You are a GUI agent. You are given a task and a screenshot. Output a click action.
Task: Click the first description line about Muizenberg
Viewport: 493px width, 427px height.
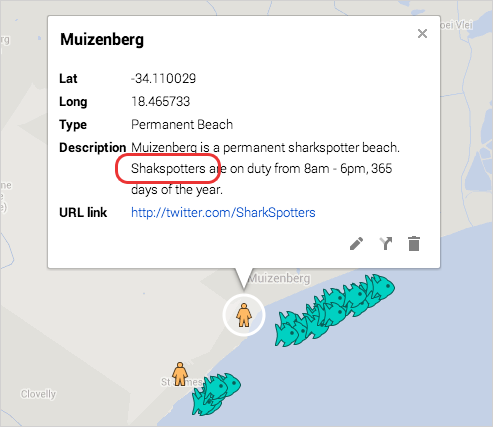(x=265, y=147)
